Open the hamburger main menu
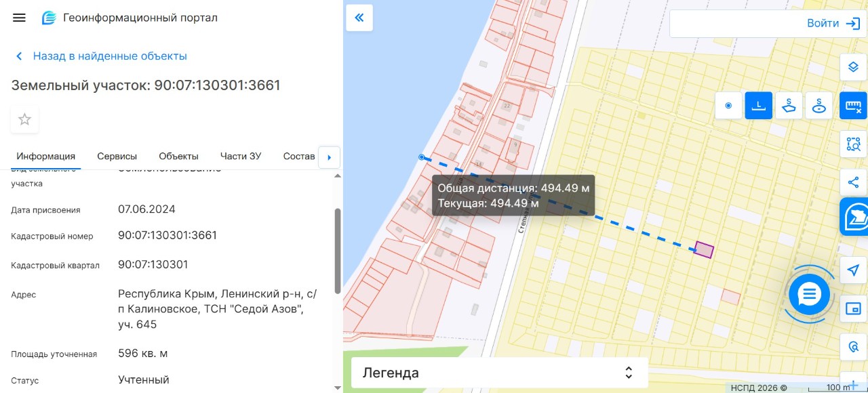The height and width of the screenshot is (393, 868). (19, 18)
